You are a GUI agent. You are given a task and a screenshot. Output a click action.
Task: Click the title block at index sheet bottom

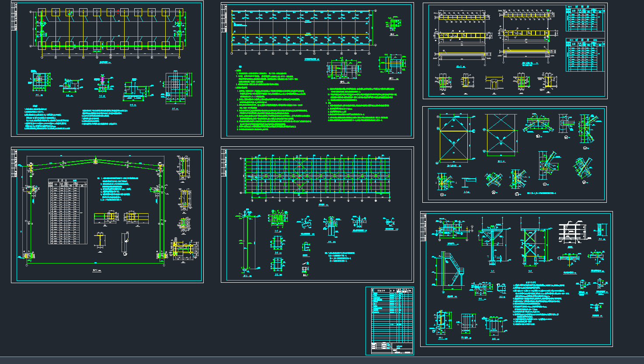pyautogui.click(x=392, y=347)
